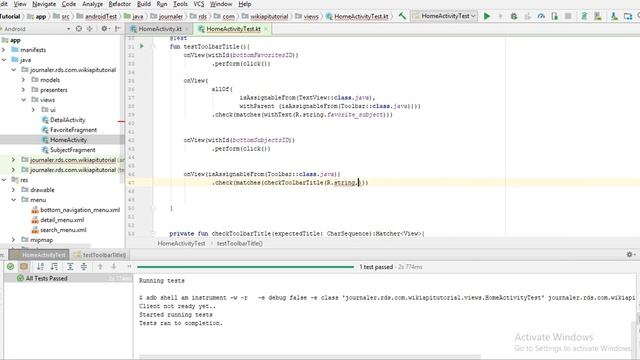The height and width of the screenshot is (360, 640).
Task: Close the HomeActivityTest.kt editor tab
Action: click(266, 29)
